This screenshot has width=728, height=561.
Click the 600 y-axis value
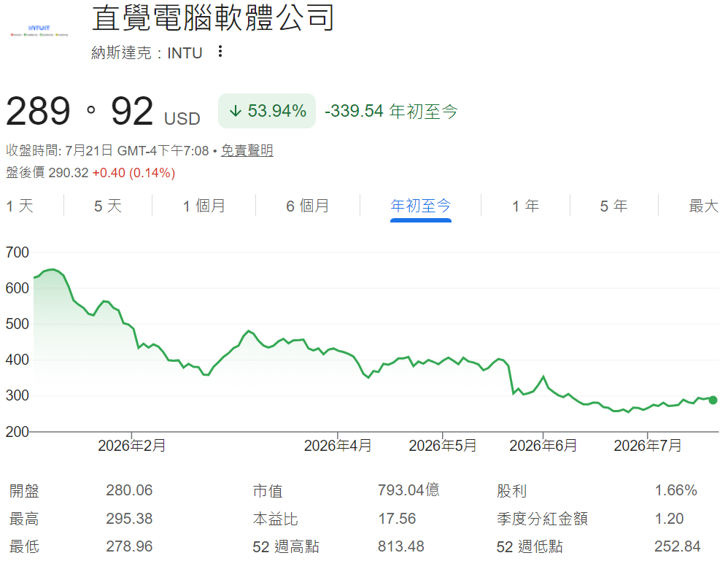point(18,288)
